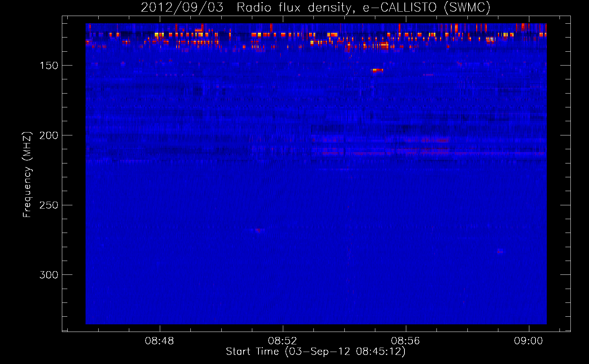This screenshot has height=364, width=589.
Task: Select the 150 frequency tick label
Action: click(49, 66)
